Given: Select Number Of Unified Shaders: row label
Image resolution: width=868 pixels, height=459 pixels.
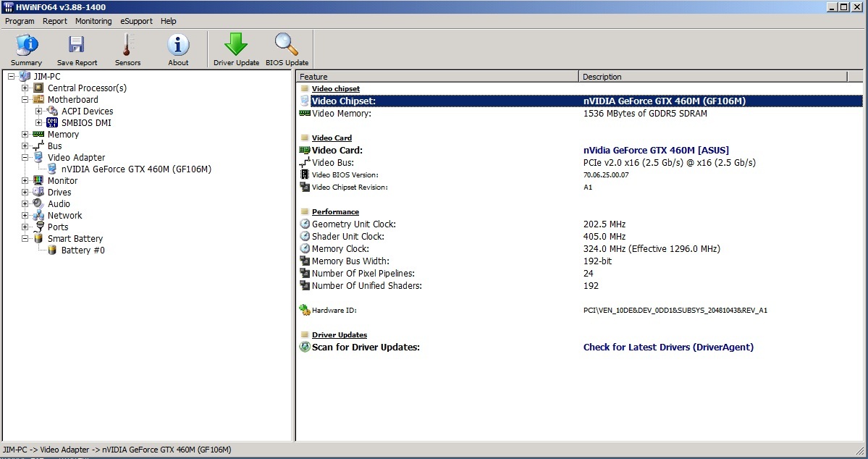Looking at the screenshot, I should click(x=366, y=286).
